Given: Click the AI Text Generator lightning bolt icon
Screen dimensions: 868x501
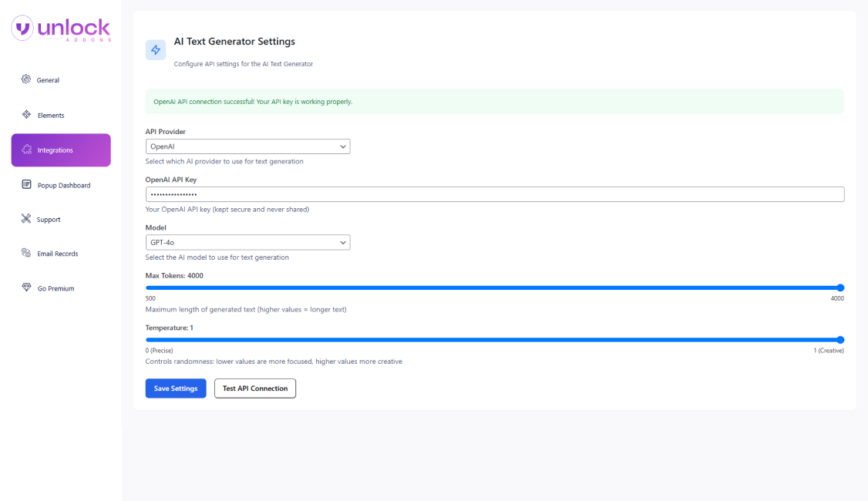Looking at the screenshot, I should [155, 49].
